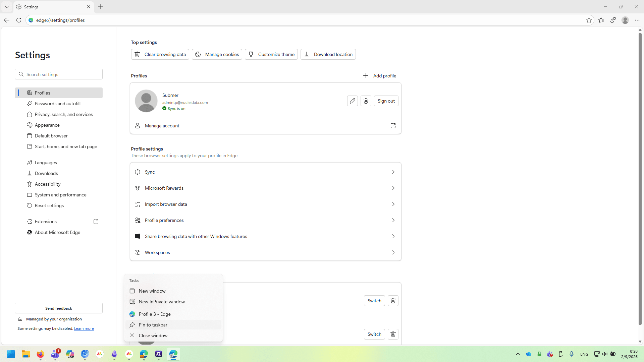Click the favorites star in address bar
Image resolution: width=644 pixels, height=362 pixels.
[x=589, y=20]
